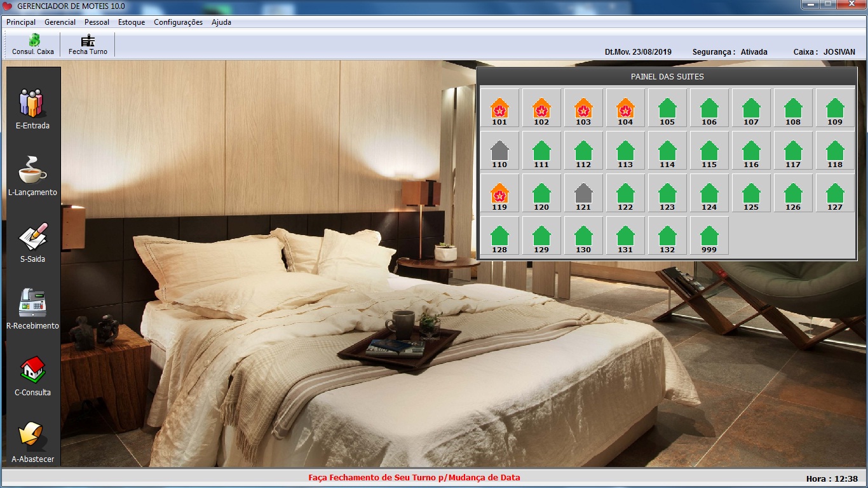Screen dimensions: 868x488
Task: Click available suite 111
Action: tap(541, 151)
